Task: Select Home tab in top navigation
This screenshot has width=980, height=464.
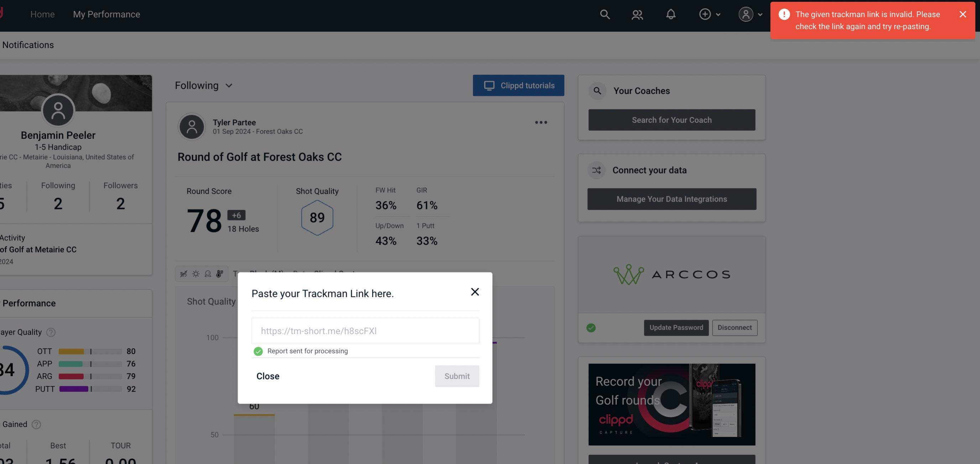Action: [x=42, y=14]
